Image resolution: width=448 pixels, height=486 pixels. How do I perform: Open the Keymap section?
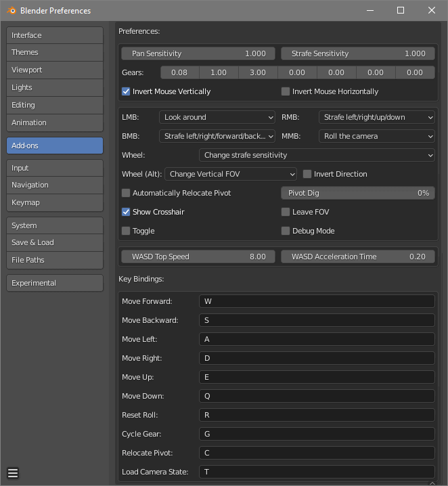pos(55,202)
